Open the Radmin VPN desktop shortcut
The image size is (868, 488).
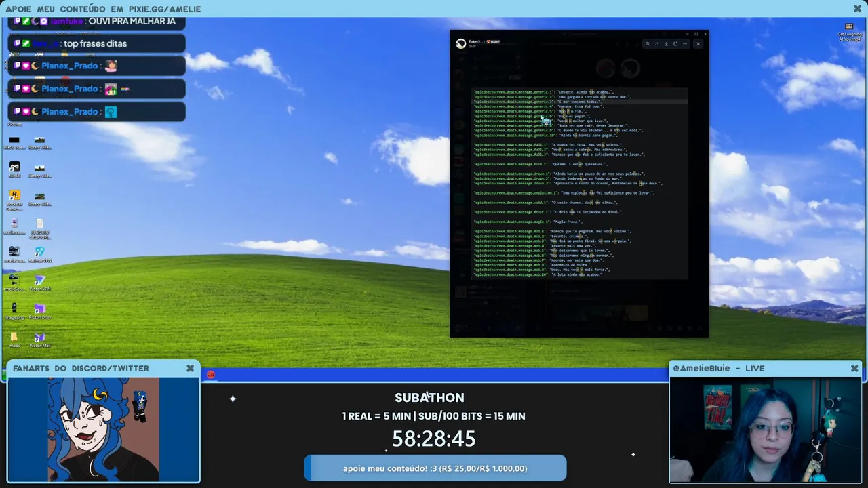pyautogui.click(x=40, y=255)
